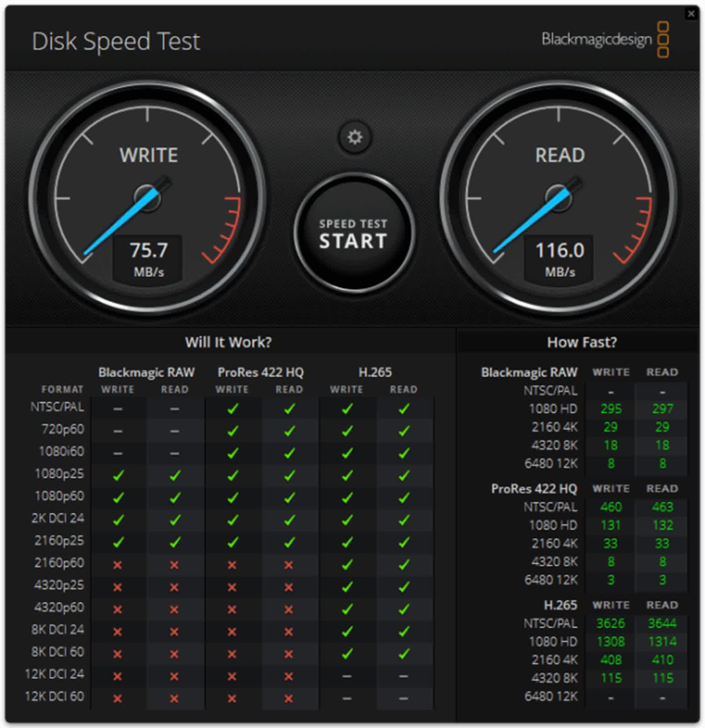This screenshot has width=705, height=728.
Task: Click H.265 1080 HD write value 1308
Action: point(611,642)
